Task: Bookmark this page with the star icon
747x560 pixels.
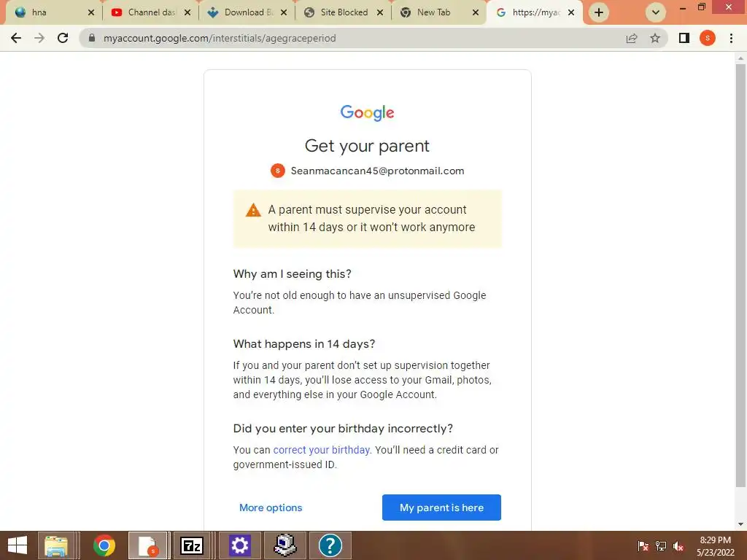Action: (x=655, y=38)
